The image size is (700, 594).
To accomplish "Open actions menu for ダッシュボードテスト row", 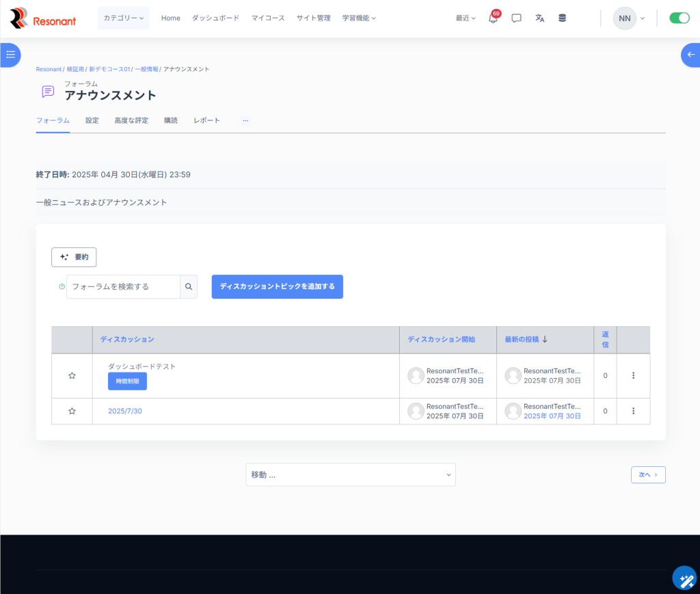I will point(633,375).
